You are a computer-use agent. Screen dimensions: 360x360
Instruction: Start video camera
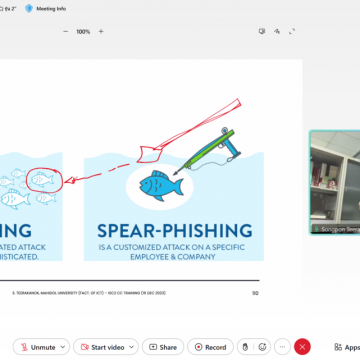tap(102, 347)
